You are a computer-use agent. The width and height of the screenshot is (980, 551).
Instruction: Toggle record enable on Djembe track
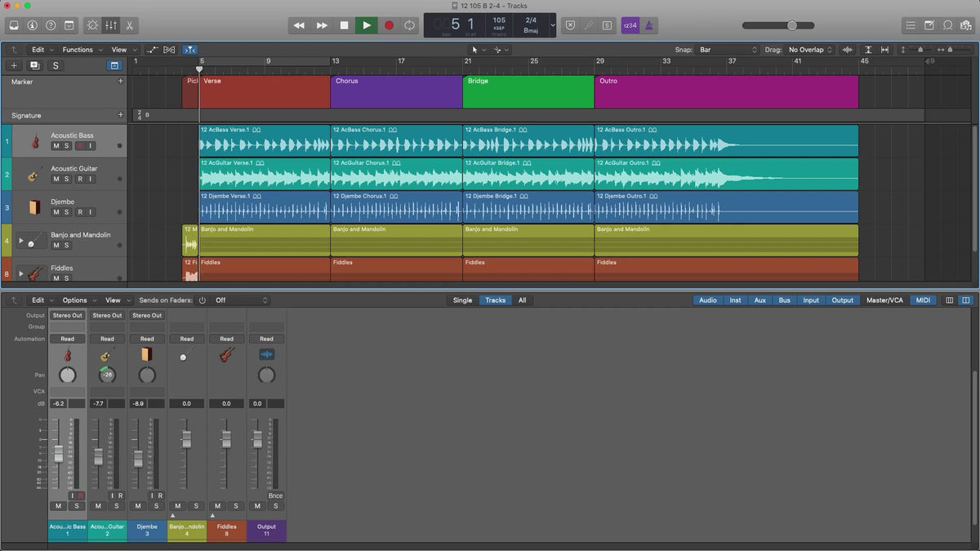(79, 212)
